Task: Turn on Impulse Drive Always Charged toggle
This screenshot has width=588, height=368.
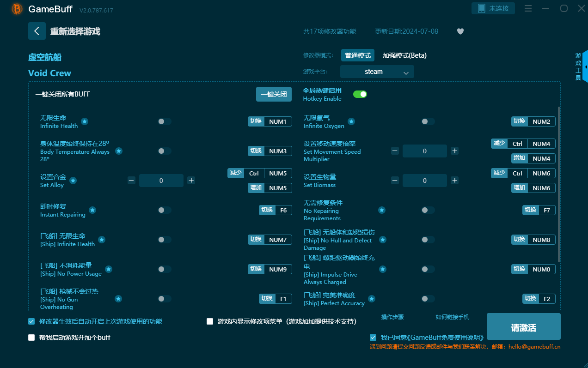Action: [428, 269]
